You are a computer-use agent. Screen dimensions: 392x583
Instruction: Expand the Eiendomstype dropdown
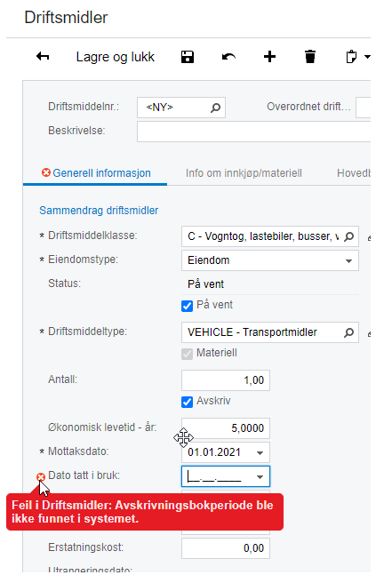coord(348,260)
